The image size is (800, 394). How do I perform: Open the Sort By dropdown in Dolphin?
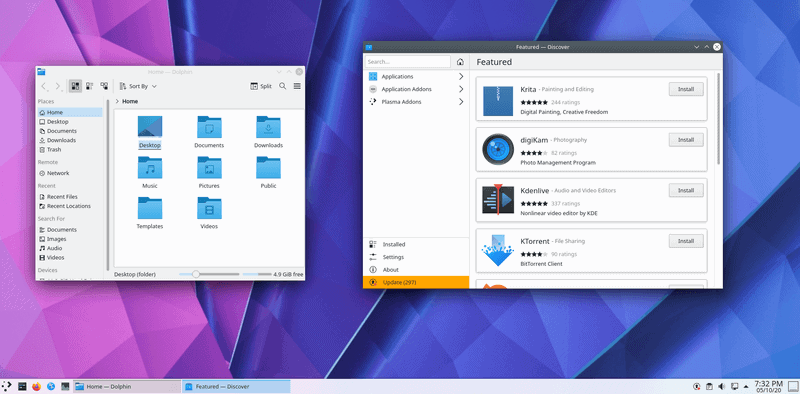coord(138,86)
